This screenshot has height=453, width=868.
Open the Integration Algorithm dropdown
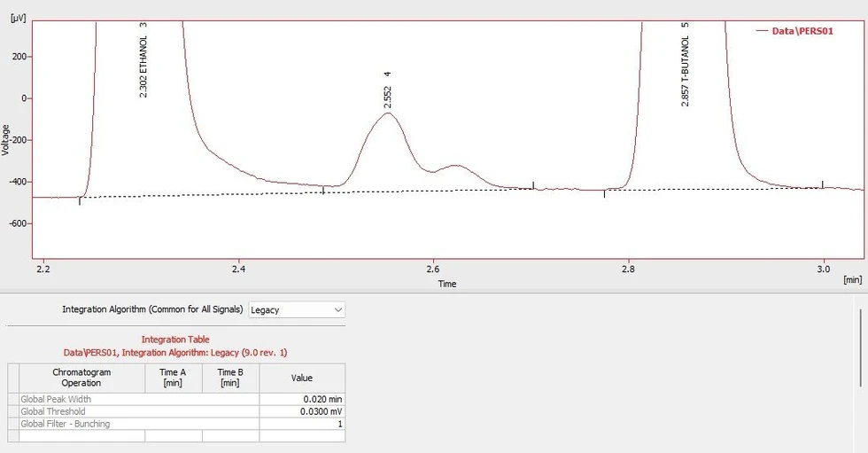(x=297, y=309)
